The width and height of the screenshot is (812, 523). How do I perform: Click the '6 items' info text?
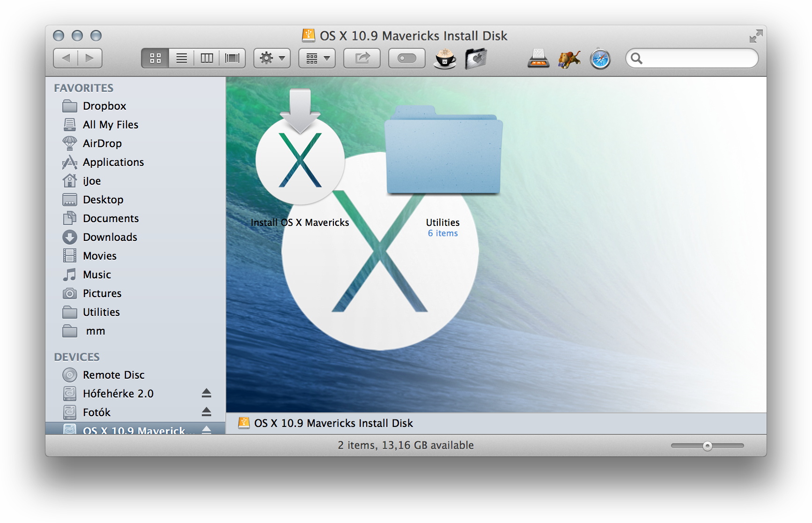point(443,233)
